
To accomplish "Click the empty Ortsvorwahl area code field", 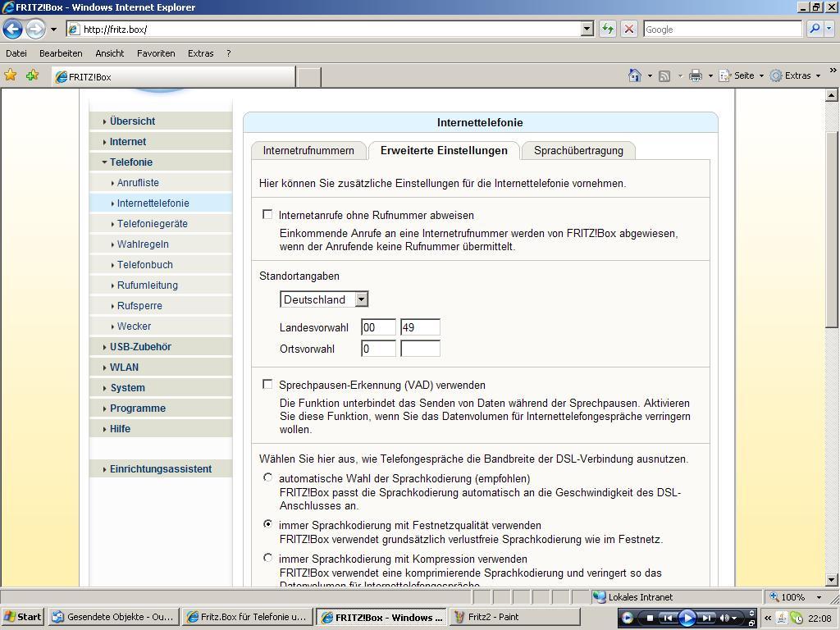I will tap(420, 349).
